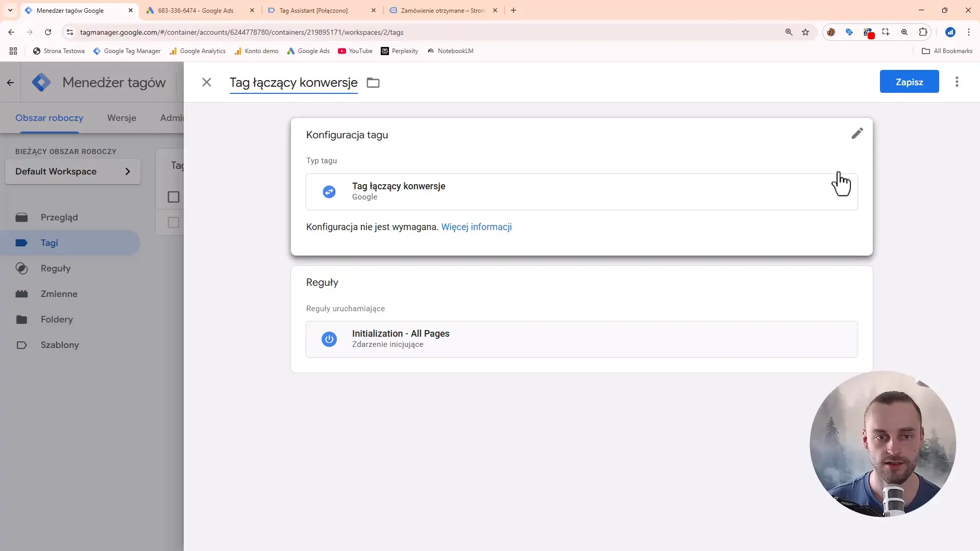Open the Perplexity bookmark
980x551 pixels.
400,51
